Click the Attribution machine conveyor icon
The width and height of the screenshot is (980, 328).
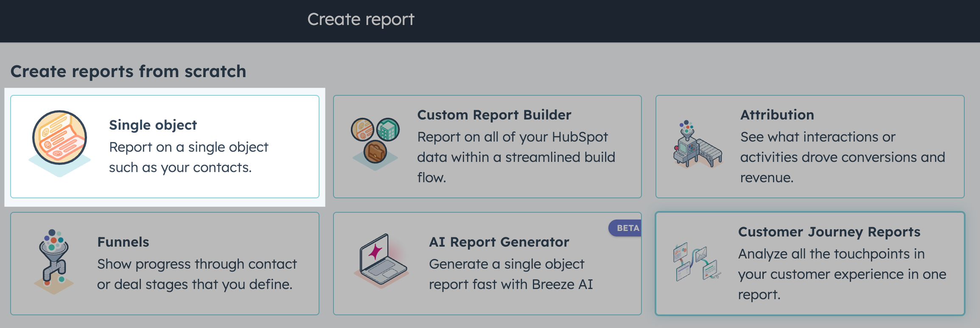pyautogui.click(x=697, y=144)
